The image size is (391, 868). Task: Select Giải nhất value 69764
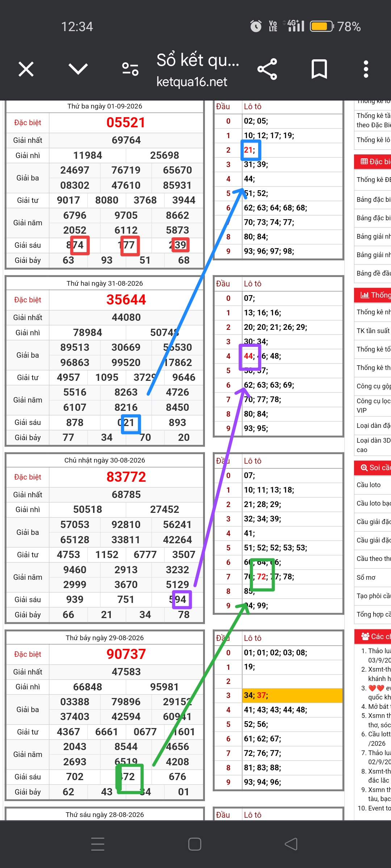(126, 140)
